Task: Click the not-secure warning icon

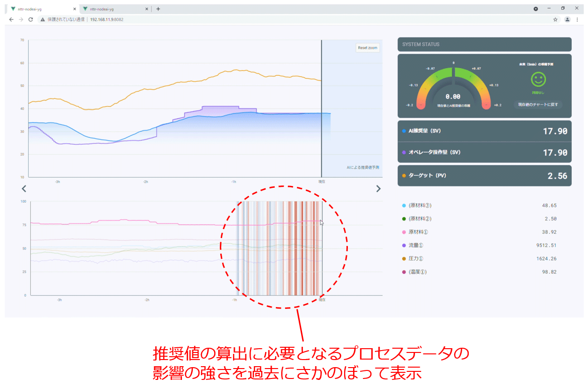Action: 43,19
